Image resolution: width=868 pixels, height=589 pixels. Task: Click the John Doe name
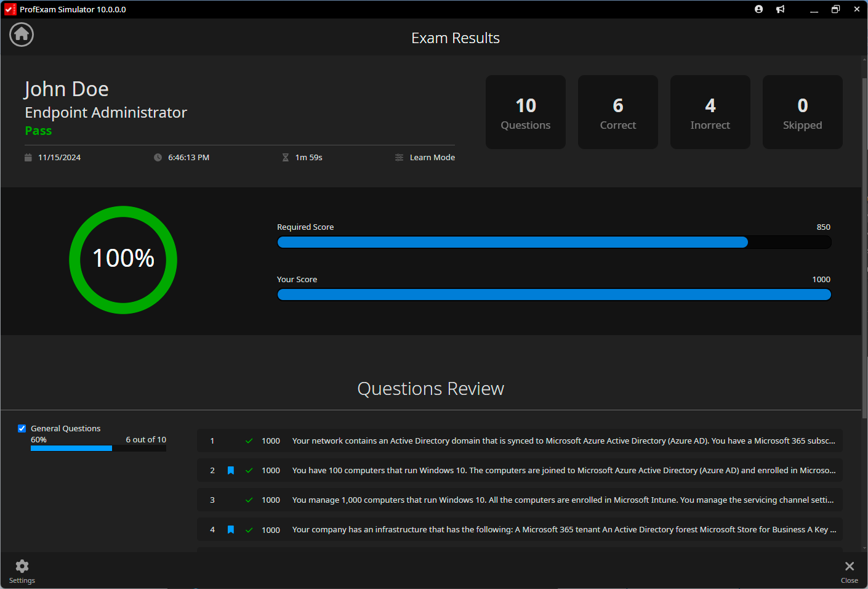click(x=66, y=89)
